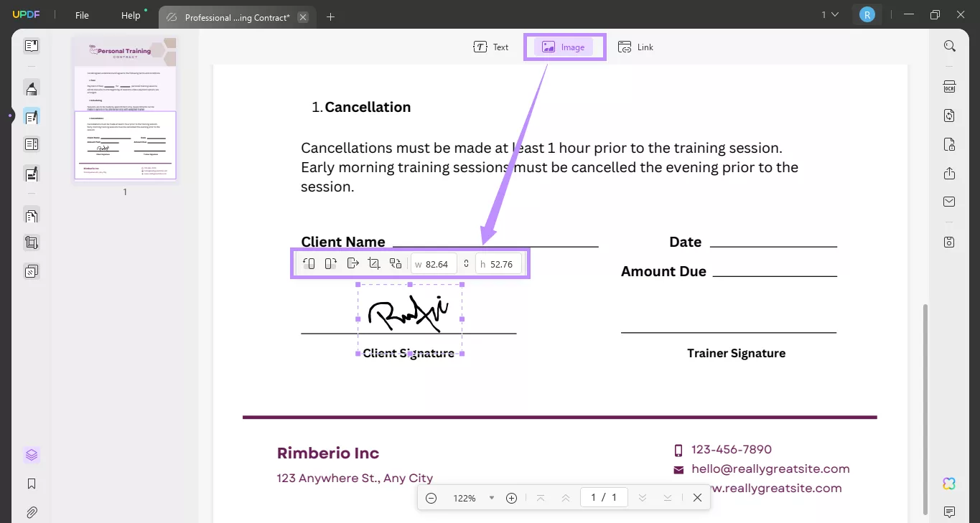980x523 pixels.
Task: Rotate image clockwise
Action: [x=330, y=263]
